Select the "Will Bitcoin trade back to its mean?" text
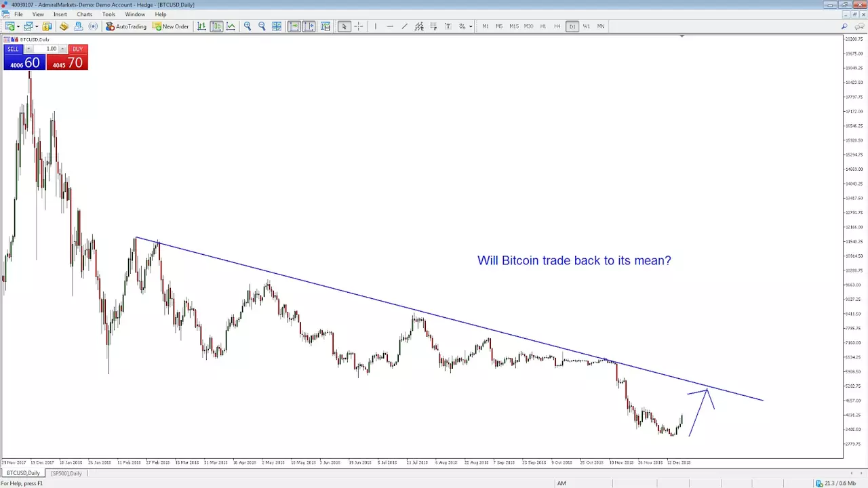The height and width of the screenshot is (488, 868). tap(574, 260)
